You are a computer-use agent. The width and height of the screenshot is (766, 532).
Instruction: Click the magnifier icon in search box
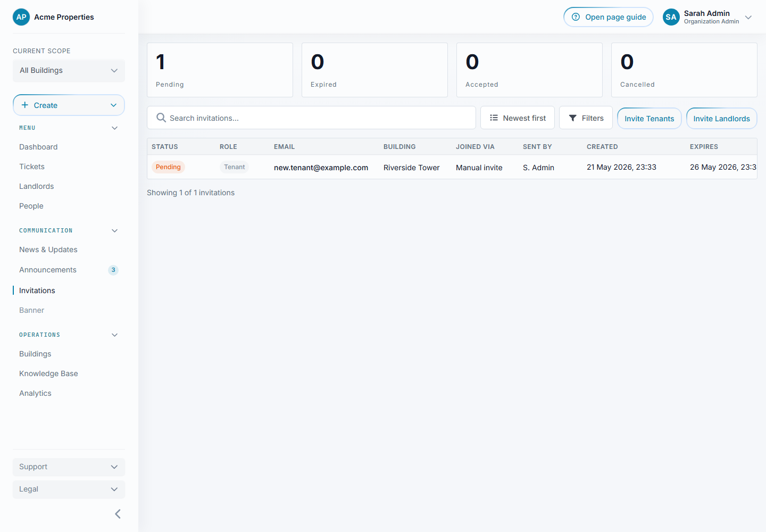click(161, 118)
